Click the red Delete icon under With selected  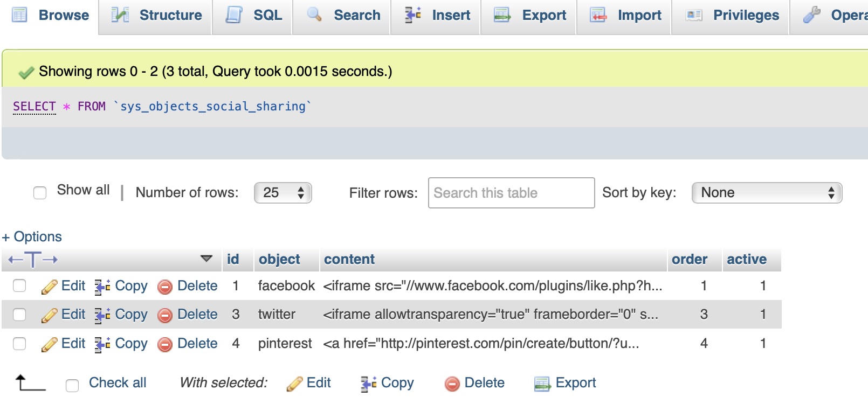(x=452, y=384)
